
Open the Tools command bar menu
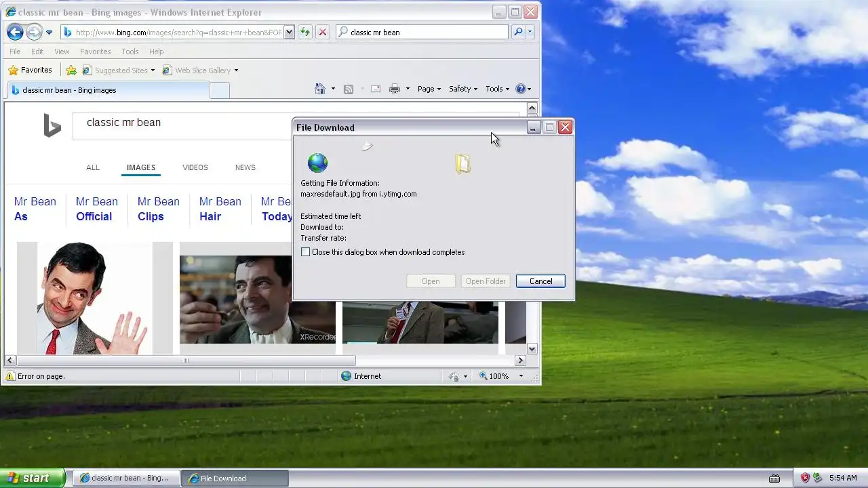point(497,89)
